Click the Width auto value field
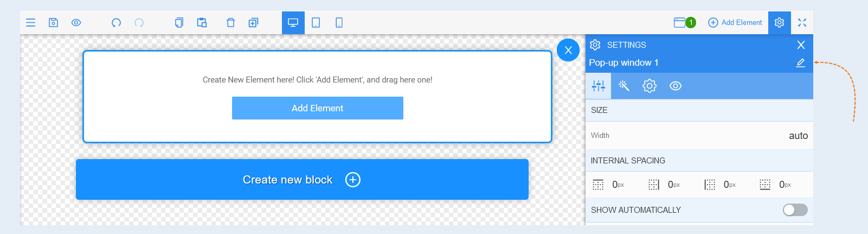This screenshot has height=234, width=868. click(798, 136)
